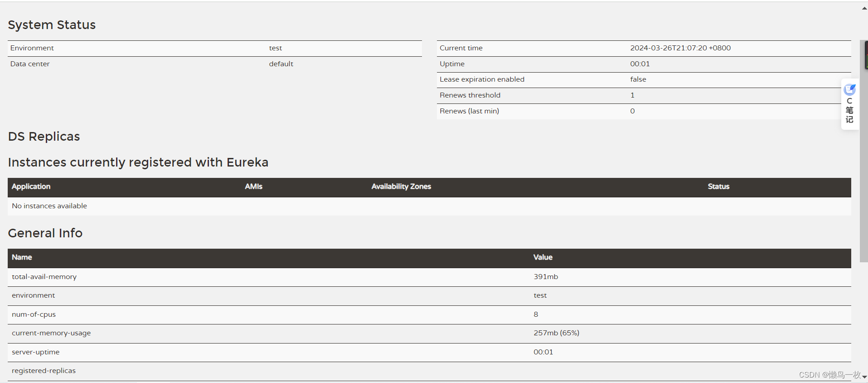This screenshot has width=868, height=383.
Task: Select the Renews threshold value 1
Action: click(x=632, y=95)
